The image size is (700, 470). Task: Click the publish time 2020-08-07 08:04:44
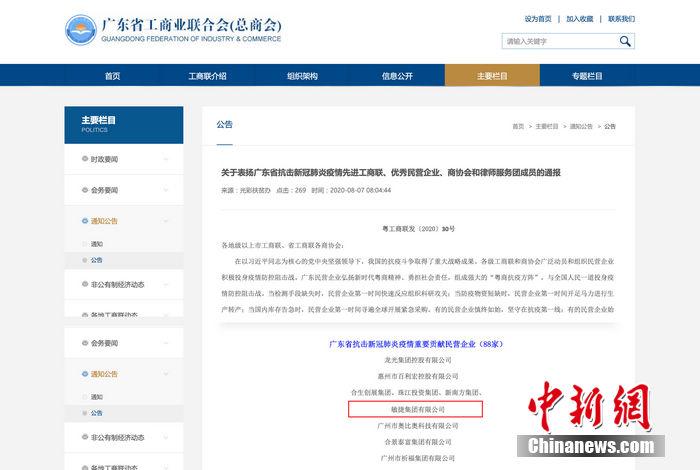(x=360, y=190)
